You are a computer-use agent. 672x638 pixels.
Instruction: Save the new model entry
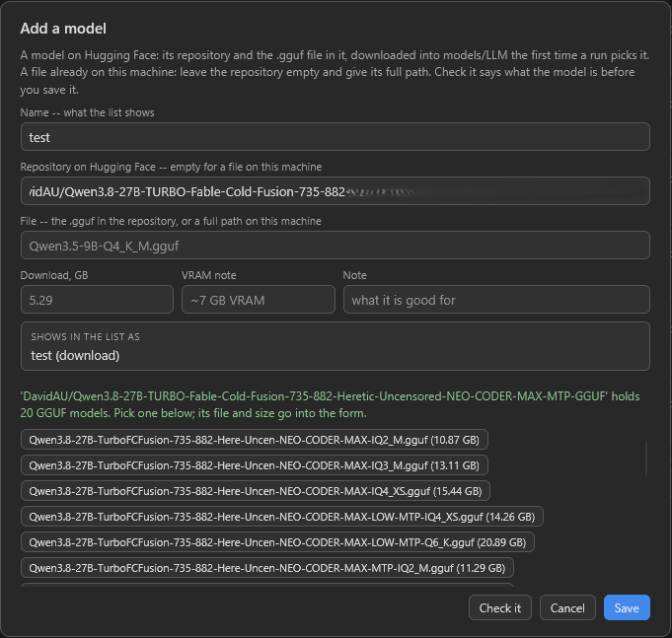click(627, 608)
